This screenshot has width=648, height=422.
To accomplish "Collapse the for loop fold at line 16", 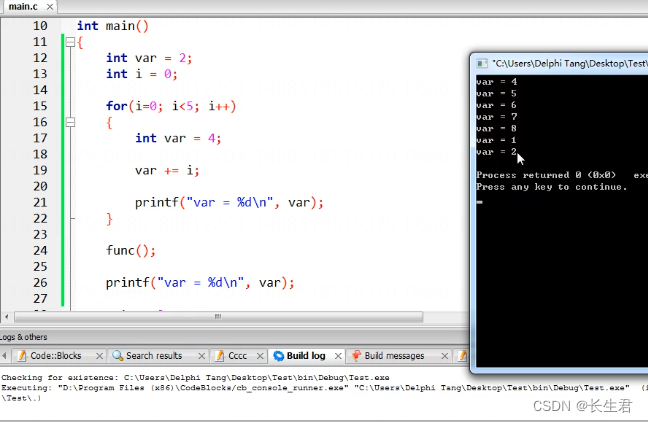I will pos(70,122).
